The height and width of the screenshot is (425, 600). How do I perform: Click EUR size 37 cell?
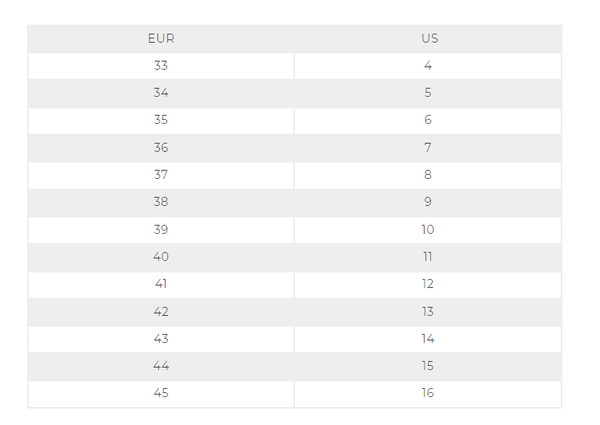point(161,175)
